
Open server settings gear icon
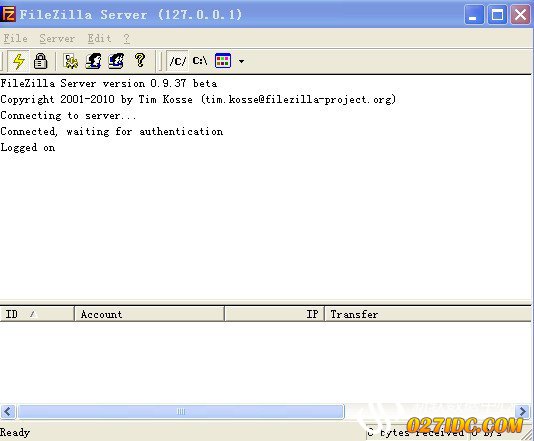coord(71,61)
